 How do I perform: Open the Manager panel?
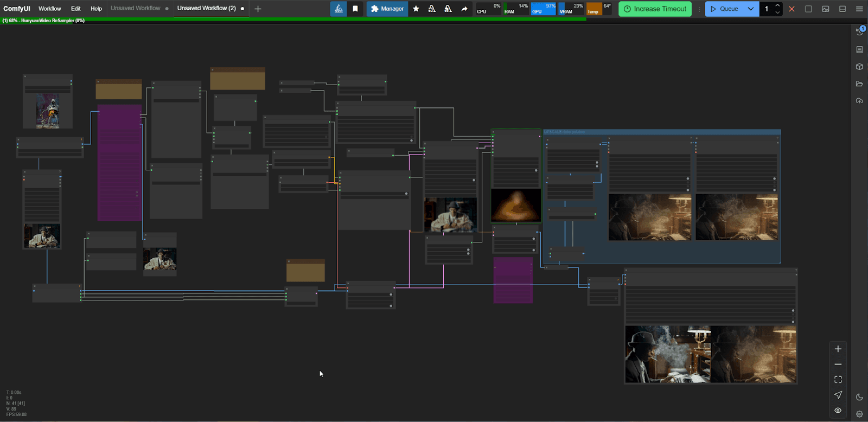coord(387,9)
